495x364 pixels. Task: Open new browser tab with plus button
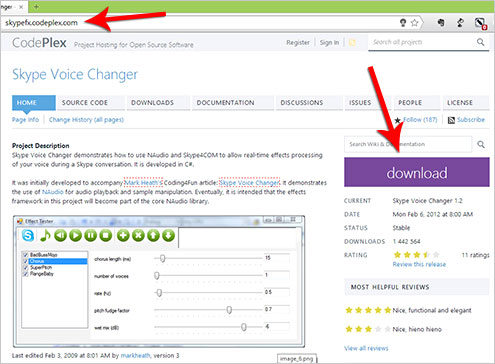pyautogui.click(x=36, y=6)
